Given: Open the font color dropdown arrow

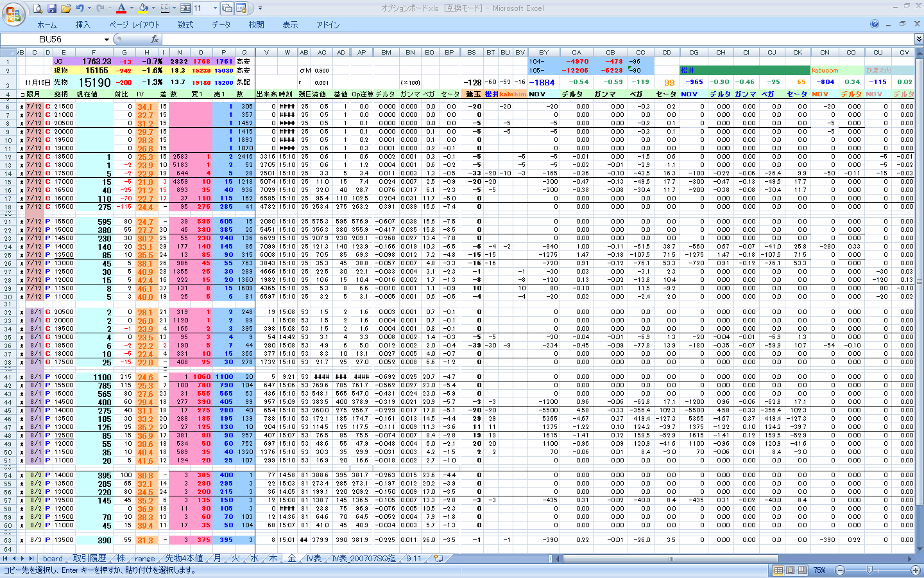Looking at the screenshot, I should tap(131, 8).
